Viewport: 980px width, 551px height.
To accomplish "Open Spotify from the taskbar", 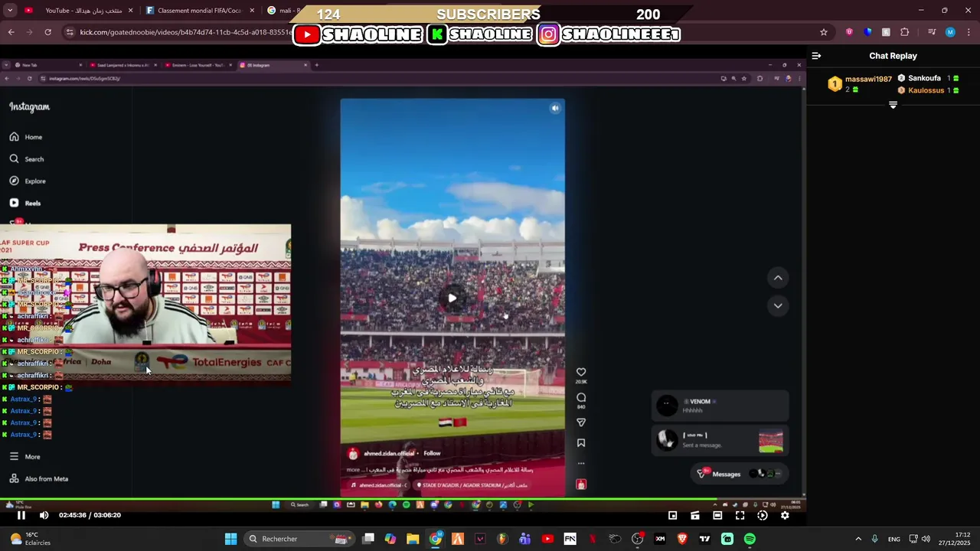I will pos(750,539).
